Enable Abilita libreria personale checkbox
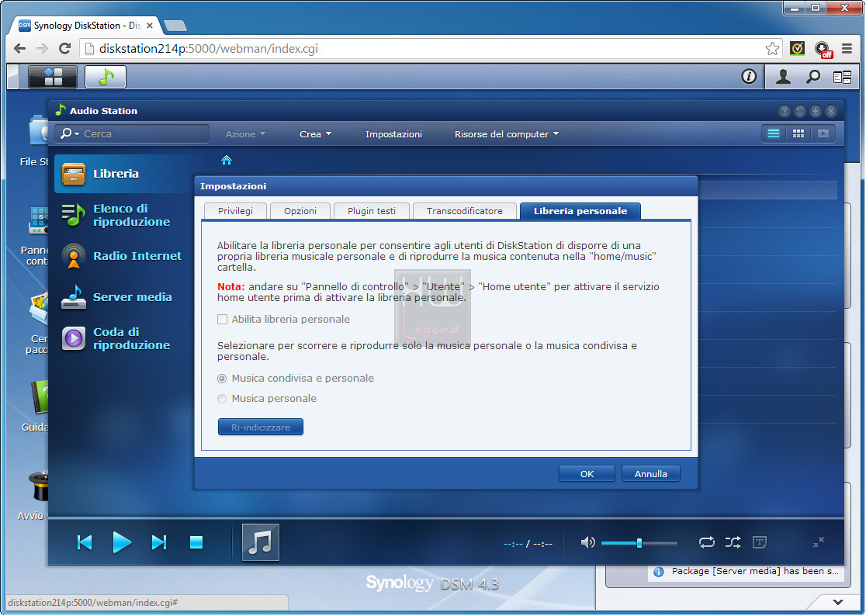The image size is (866, 616). (x=223, y=319)
